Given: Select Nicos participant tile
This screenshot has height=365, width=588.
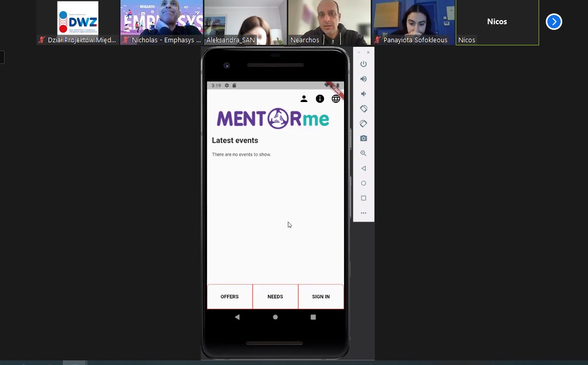Looking at the screenshot, I should (x=497, y=22).
